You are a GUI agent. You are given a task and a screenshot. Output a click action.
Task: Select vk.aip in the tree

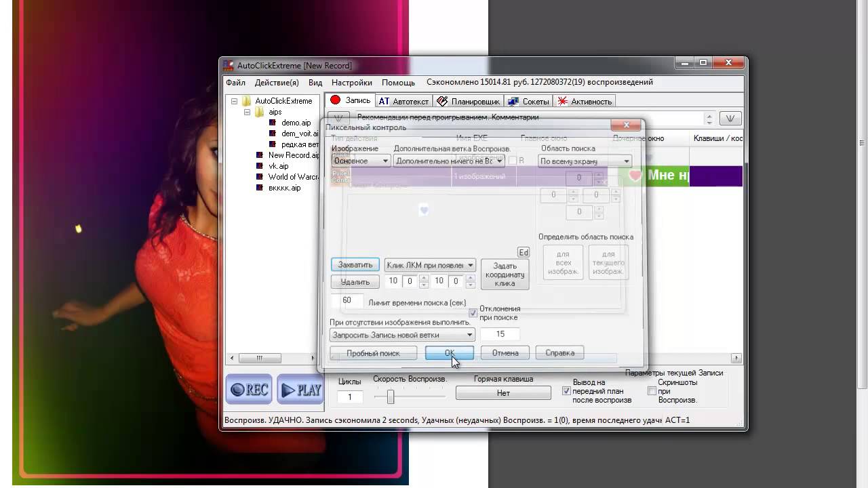pyautogui.click(x=278, y=166)
